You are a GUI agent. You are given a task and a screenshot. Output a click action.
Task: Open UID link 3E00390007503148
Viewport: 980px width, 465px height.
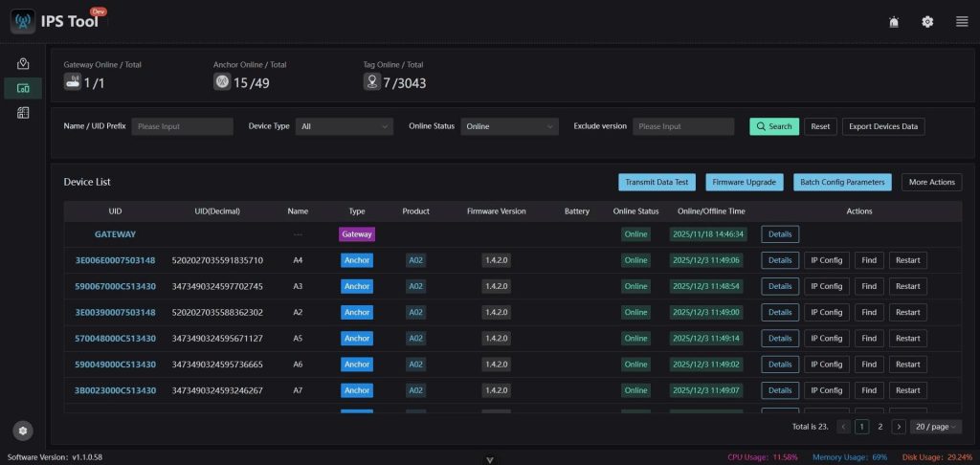tap(115, 312)
